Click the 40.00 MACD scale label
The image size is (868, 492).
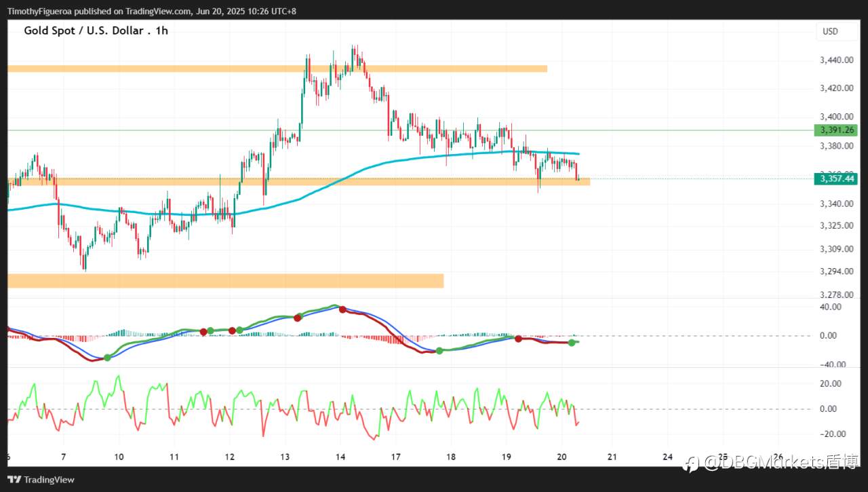point(831,307)
